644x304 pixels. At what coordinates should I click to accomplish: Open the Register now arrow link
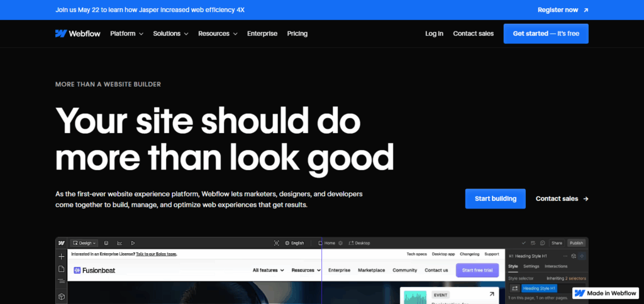(563, 10)
